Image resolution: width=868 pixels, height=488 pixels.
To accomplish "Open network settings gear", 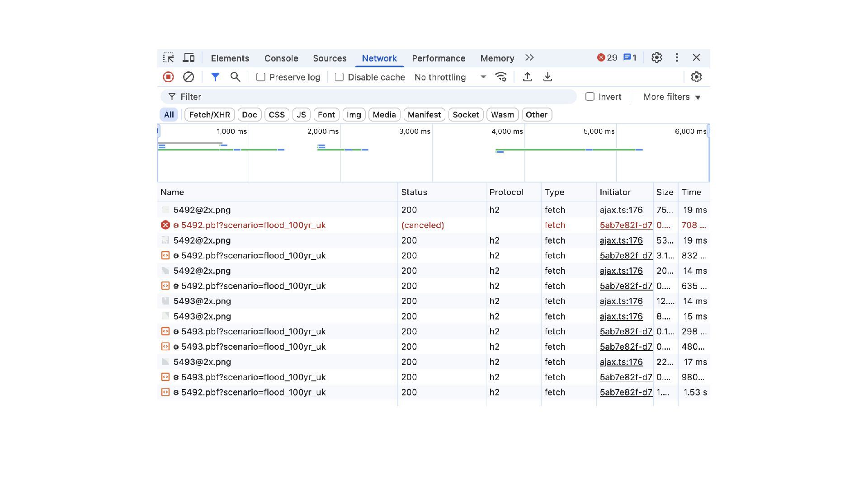I will click(x=696, y=77).
